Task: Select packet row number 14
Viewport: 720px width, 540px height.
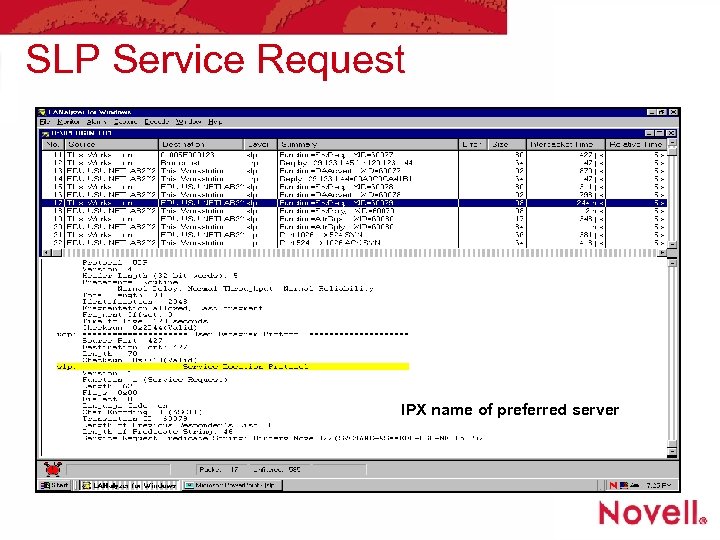Action: coord(354,179)
